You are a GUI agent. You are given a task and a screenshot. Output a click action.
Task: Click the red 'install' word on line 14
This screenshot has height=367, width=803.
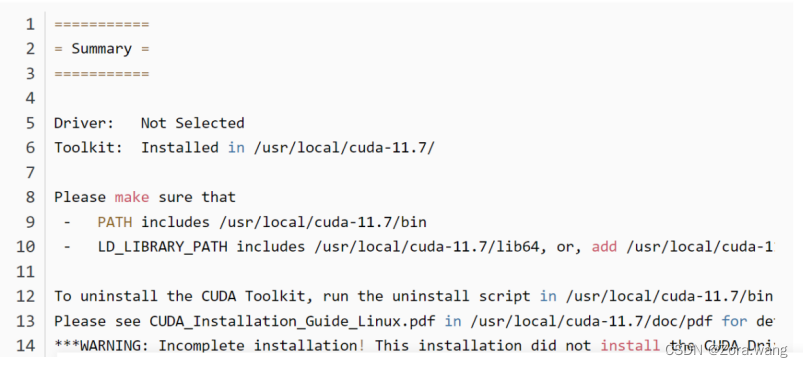(630, 346)
